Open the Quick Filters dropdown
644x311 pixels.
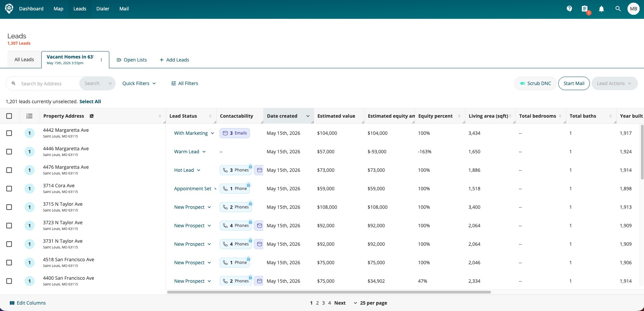[139, 83]
